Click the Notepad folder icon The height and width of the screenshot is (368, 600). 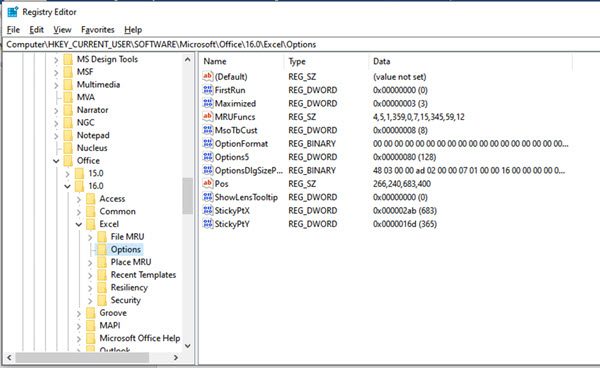tap(68, 135)
